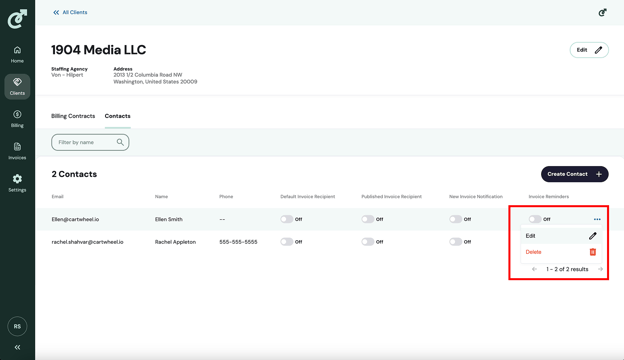624x360 pixels.
Task: Open Settings gear in the sidebar
Action: click(17, 183)
